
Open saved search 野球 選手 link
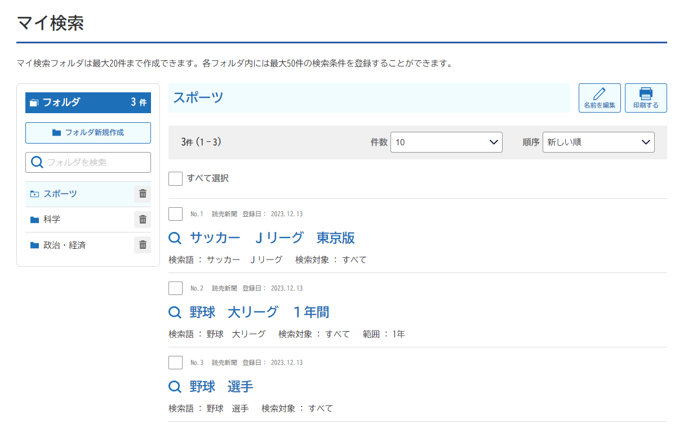(x=221, y=387)
